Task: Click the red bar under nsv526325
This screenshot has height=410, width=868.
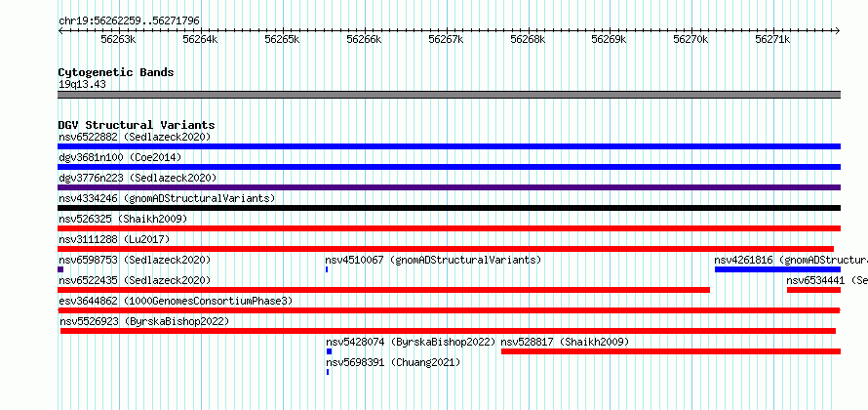Action: [x=449, y=228]
